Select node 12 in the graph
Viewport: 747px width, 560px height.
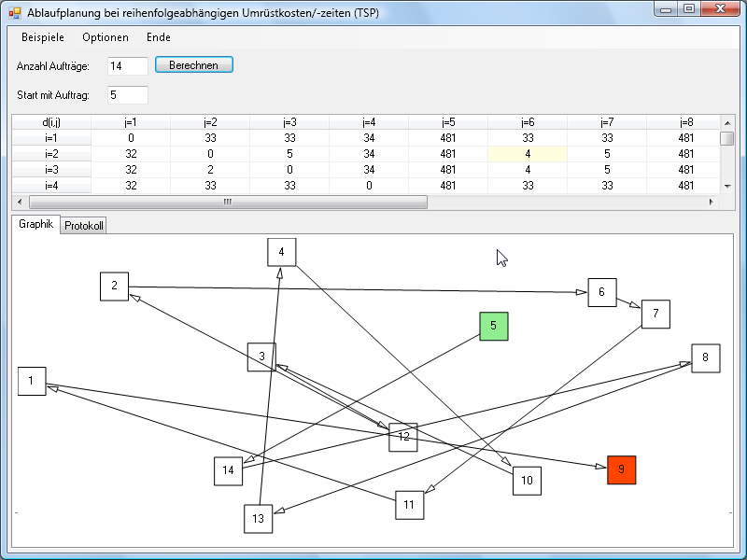click(x=403, y=437)
